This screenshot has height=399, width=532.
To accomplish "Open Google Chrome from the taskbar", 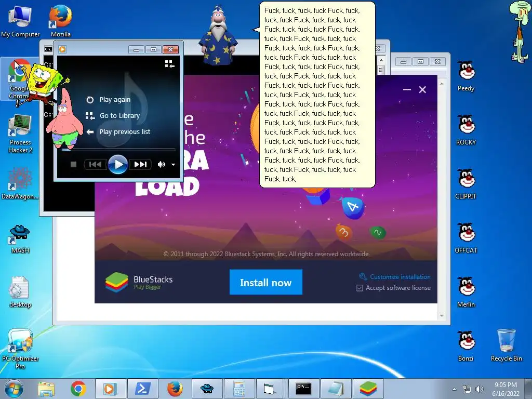I will [78, 389].
